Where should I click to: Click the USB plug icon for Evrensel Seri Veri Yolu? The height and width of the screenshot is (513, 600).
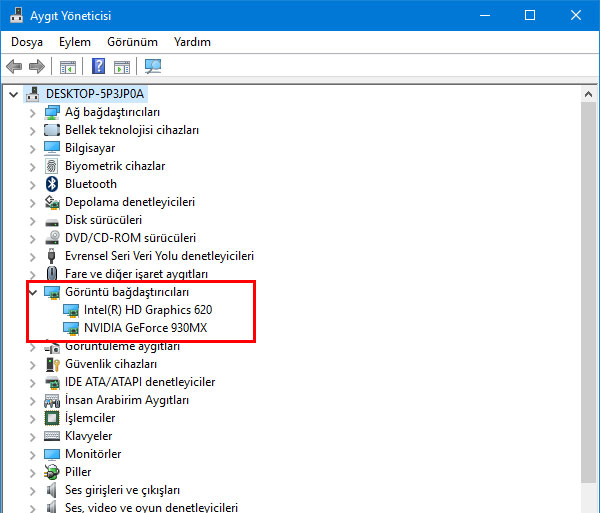(51, 256)
